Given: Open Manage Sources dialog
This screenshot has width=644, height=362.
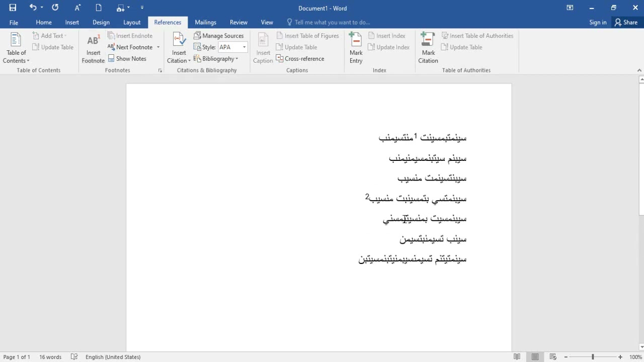Looking at the screenshot, I should click(x=218, y=36).
